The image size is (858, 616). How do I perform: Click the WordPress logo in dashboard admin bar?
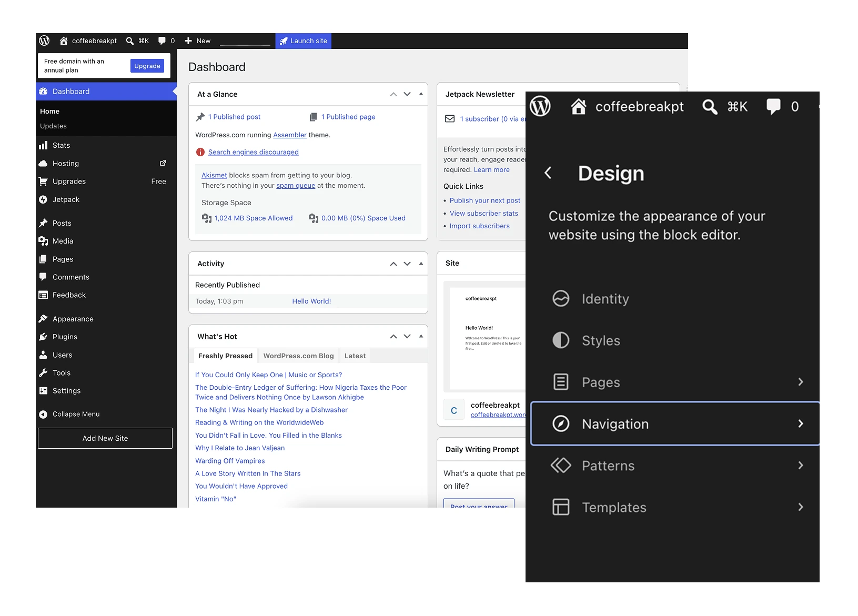point(44,41)
